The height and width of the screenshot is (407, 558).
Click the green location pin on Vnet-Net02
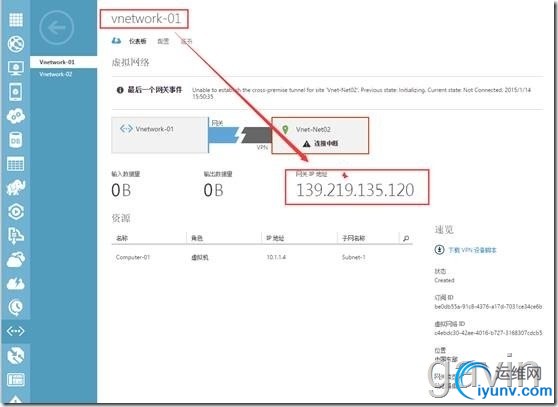(285, 129)
